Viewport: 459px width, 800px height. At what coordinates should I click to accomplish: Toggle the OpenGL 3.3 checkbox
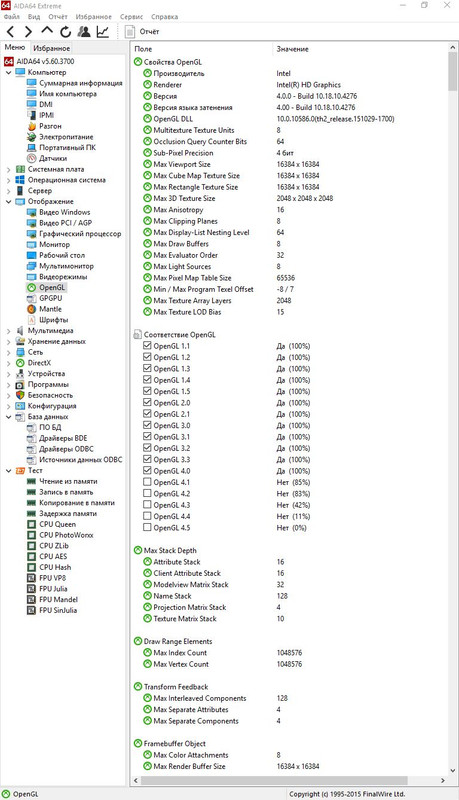pyautogui.click(x=147, y=459)
